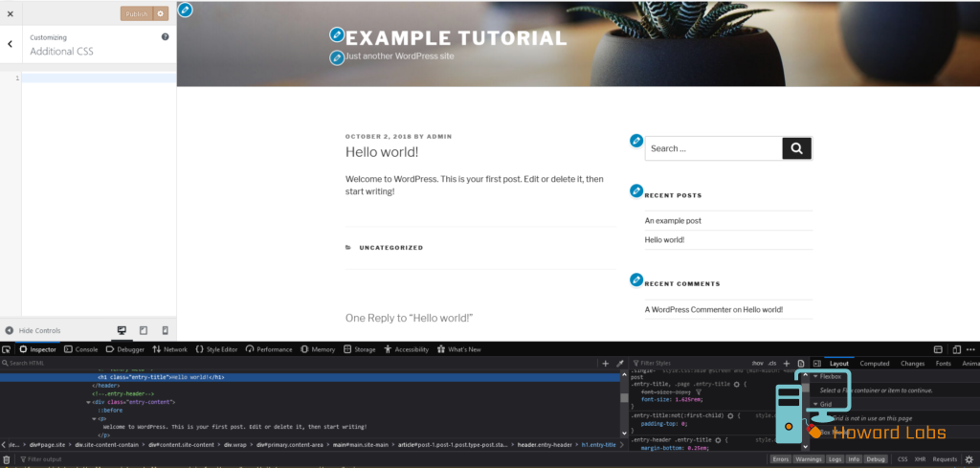This screenshot has width=980, height=468.
Task: Collapse the p element node
Action: (x=94, y=418)
